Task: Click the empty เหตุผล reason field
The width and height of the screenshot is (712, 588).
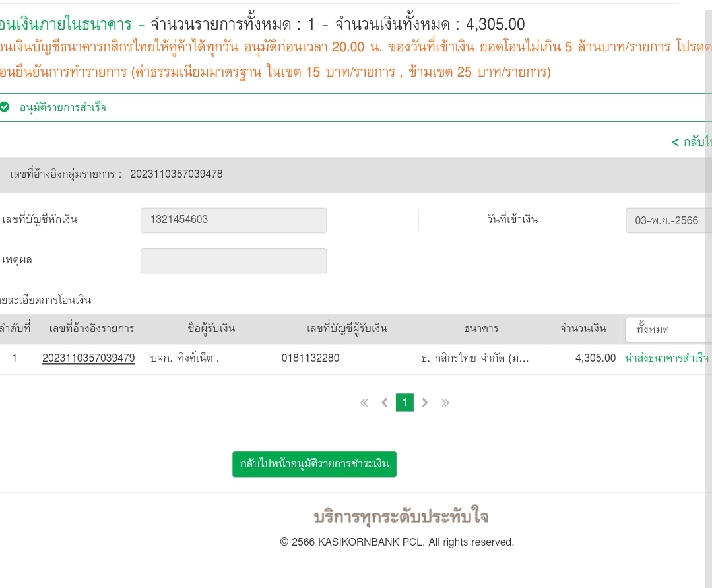Action: pos(234,261)
